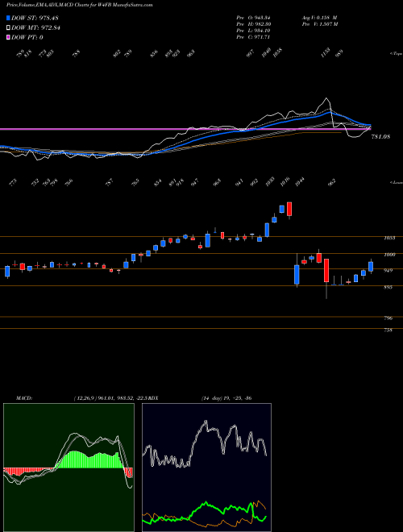The height and width of the screenshot is (532, 403).
Task: Click the last blue candlestick on the right
Action: click(371, 267)
